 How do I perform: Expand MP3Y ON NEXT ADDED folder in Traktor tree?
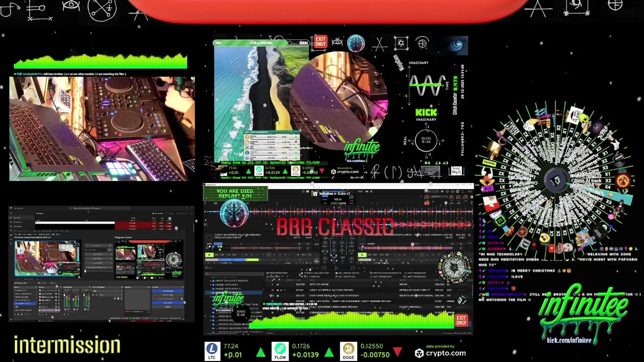211,281
